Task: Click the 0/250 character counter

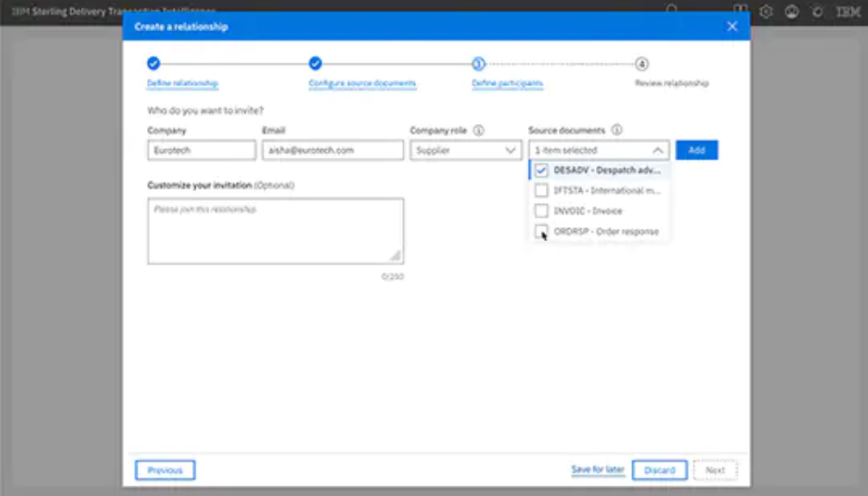Action: coord(393,276)
